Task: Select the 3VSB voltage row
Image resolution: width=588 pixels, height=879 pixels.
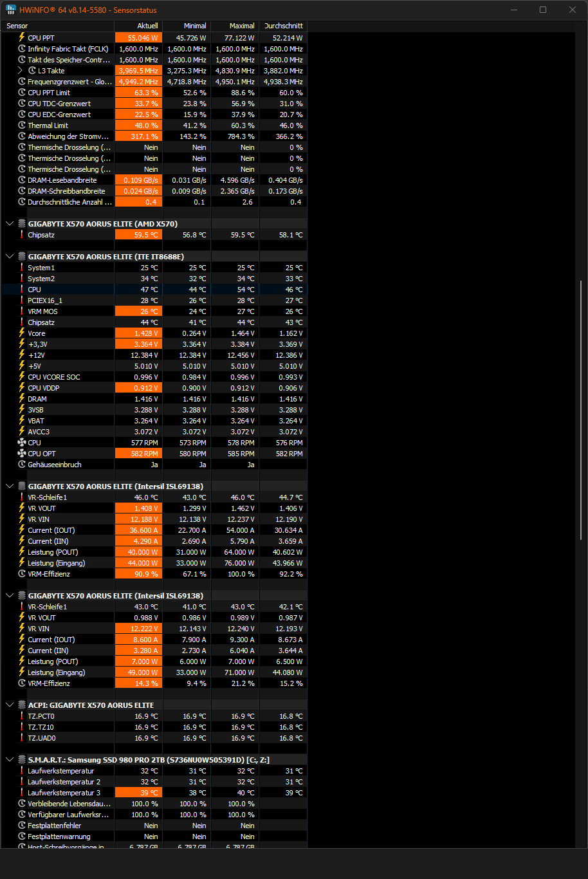Action: click(154, 410)
